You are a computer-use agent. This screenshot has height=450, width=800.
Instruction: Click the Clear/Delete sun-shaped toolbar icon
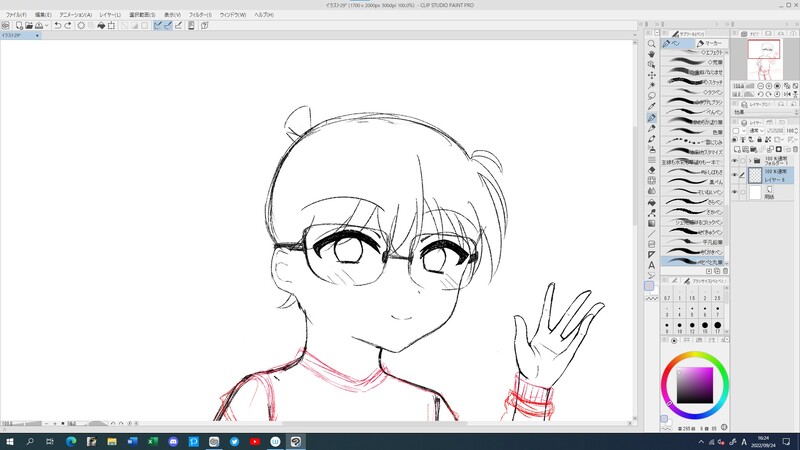81,26
